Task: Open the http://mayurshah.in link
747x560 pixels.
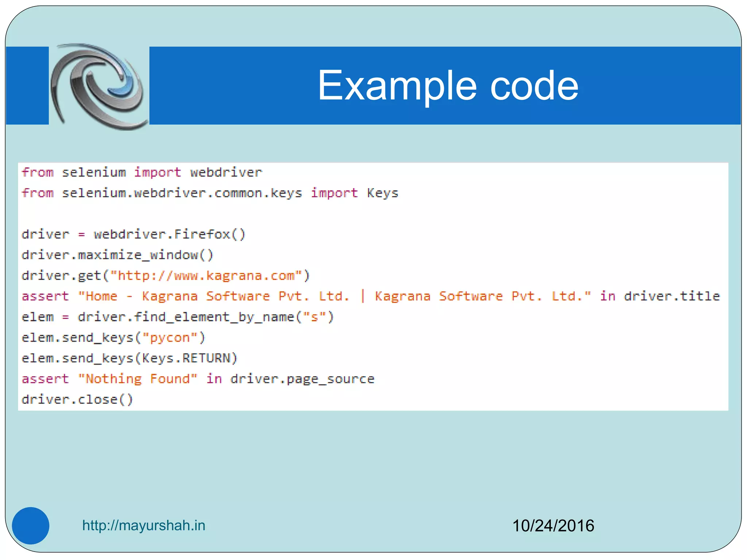Action: pyautogui.click(x=144, y=525)
